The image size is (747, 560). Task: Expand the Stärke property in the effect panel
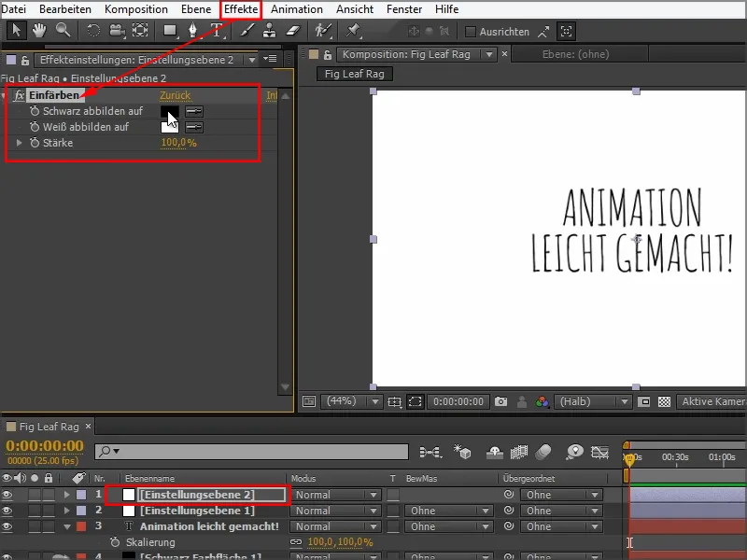click(19, 143)
